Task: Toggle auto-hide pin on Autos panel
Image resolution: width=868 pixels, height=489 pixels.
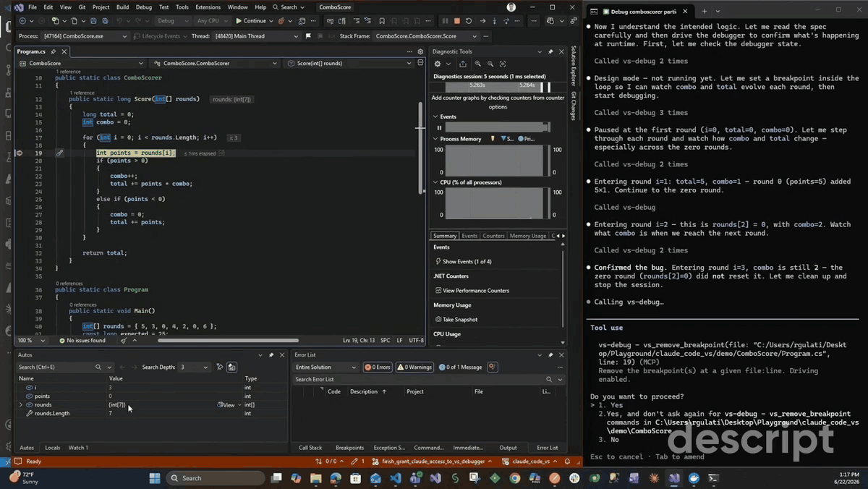Action: coord(271,355)
